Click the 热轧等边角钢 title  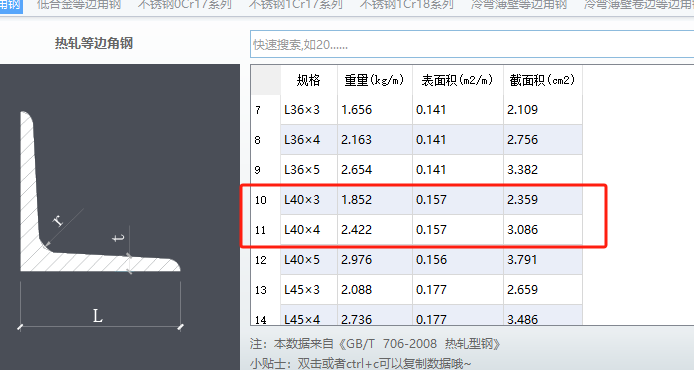click(94, 43)
